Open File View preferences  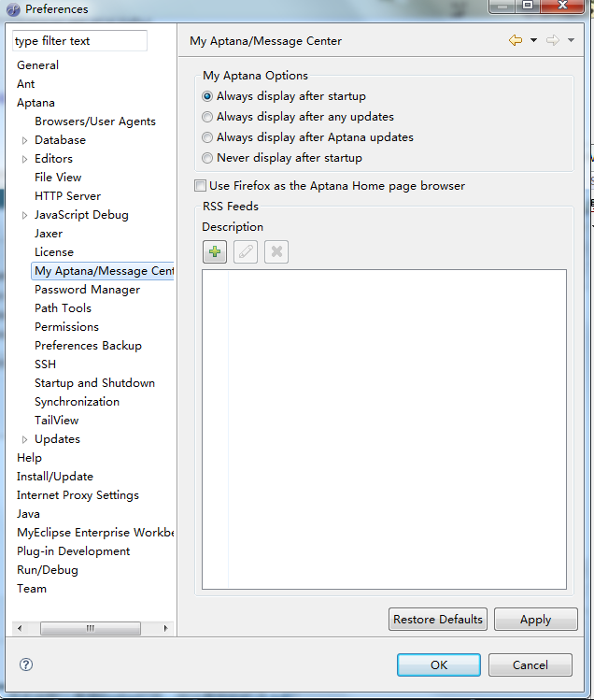tap(58, 178)
